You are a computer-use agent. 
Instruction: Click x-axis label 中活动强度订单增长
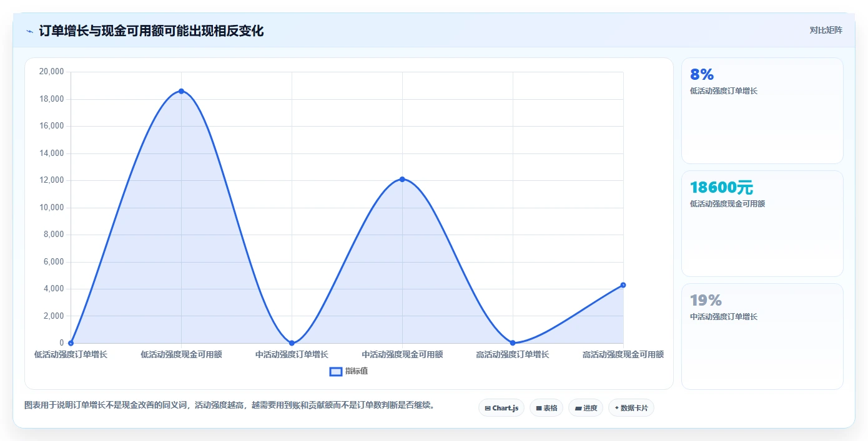[292, 354]
